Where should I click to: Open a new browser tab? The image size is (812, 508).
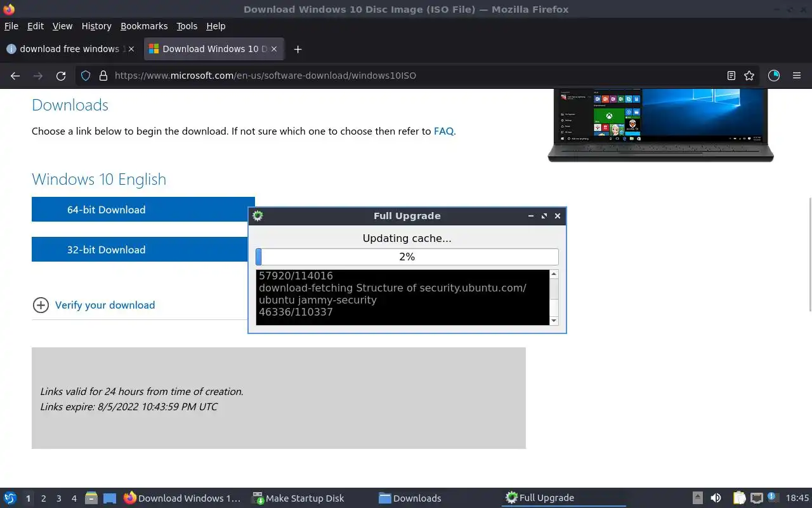coord(298,49)
